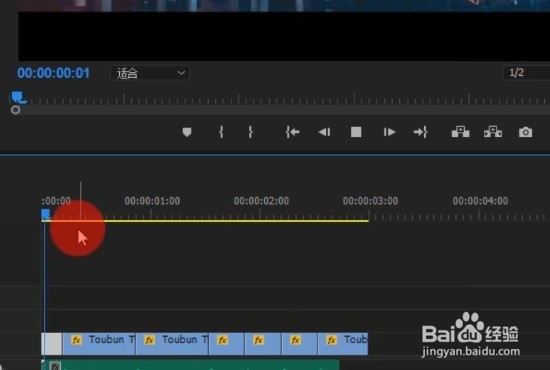Step forward one frame
Viewport: 550px width, 370px height.
click(389, 132)
